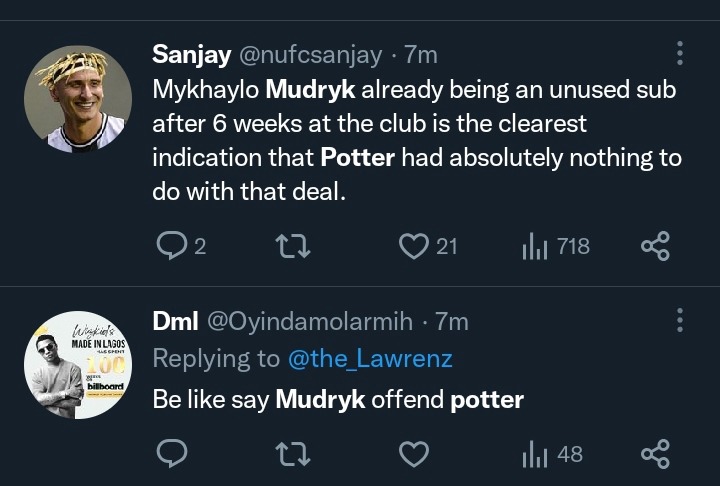This screenshot has height=486, width=720.
Task: Open Dml's profile avatar
Action: (x=78, y=365)
